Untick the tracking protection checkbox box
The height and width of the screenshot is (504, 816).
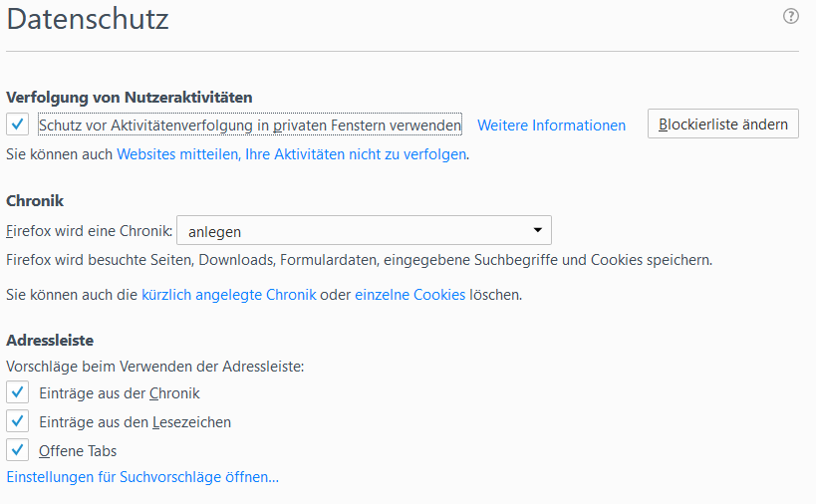click(x=17, y=125)
